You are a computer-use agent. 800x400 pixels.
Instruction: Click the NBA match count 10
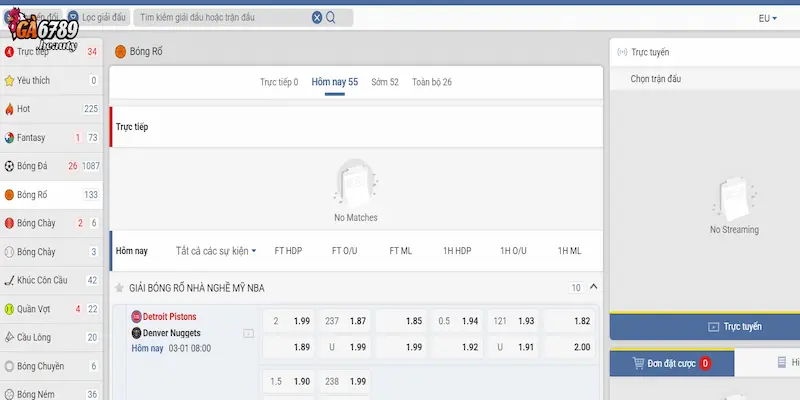576,288
